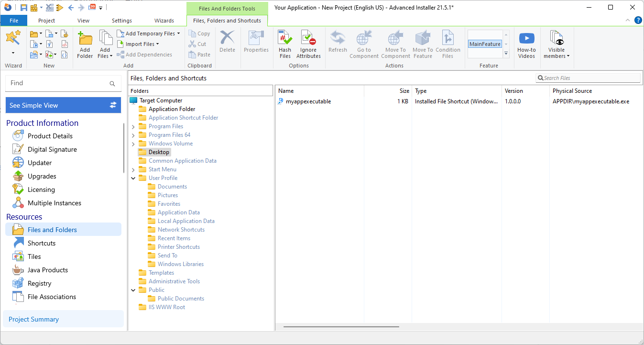Open Multiple Instances page
Image resolution: width=644 pixels, height=345 pixels.
pos(55,203)
